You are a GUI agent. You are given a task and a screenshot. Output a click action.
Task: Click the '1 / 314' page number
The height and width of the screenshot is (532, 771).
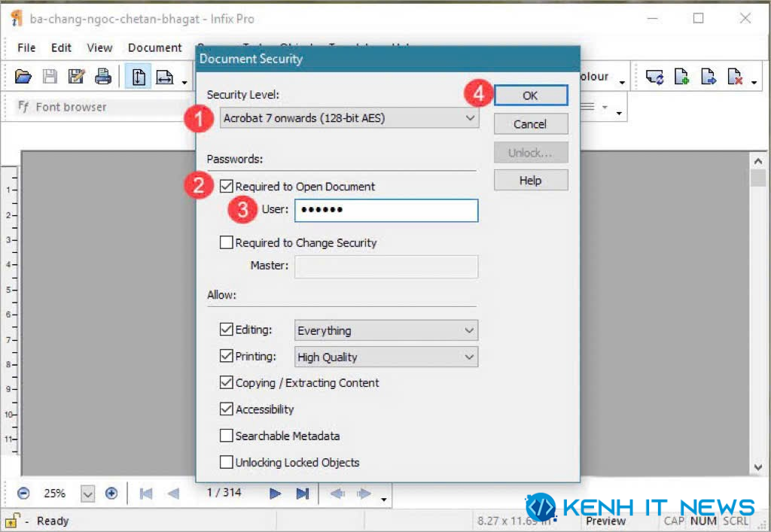click(x=224, y=492)
